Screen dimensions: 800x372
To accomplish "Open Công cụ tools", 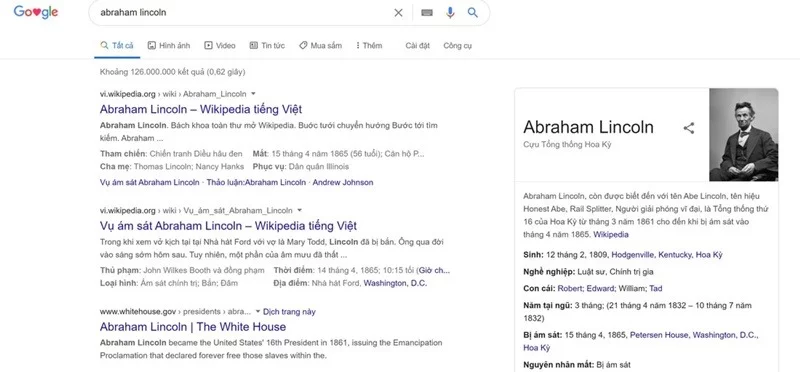I will 457,45.
